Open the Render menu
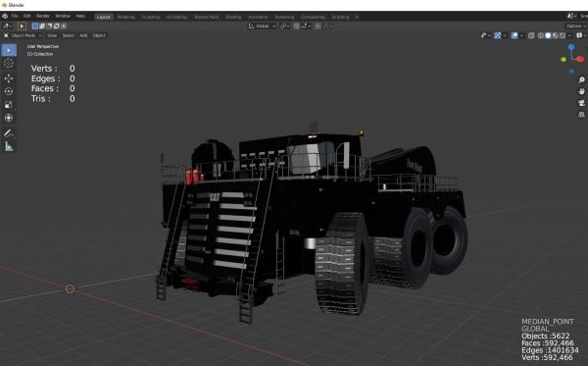Screen dimensions: 588x366 pos(43,16)
